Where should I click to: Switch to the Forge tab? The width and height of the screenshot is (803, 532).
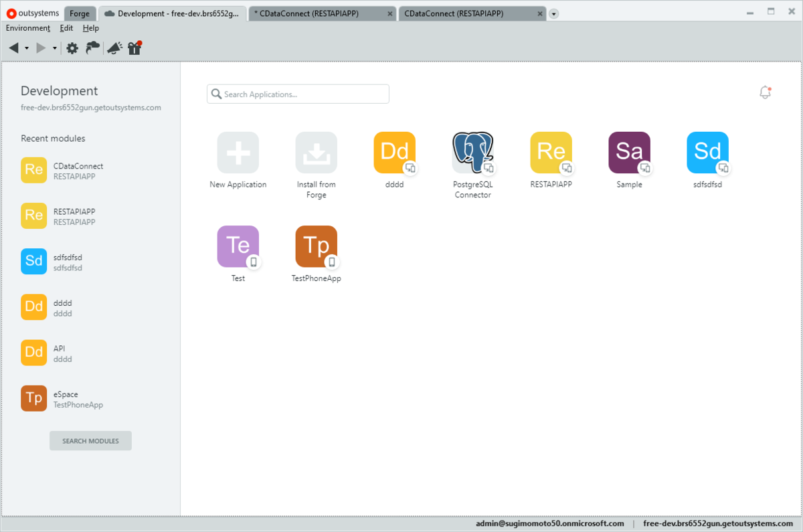(x=80, y=13)
